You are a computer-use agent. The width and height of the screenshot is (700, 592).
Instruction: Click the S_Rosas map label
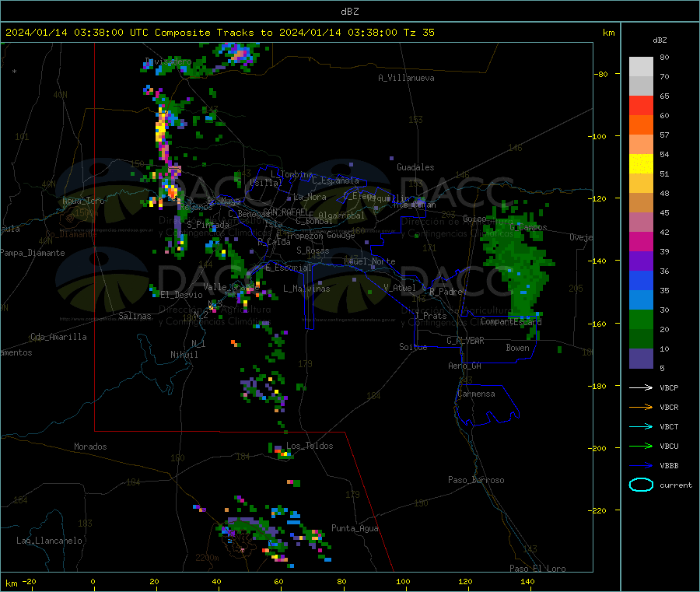313,250
